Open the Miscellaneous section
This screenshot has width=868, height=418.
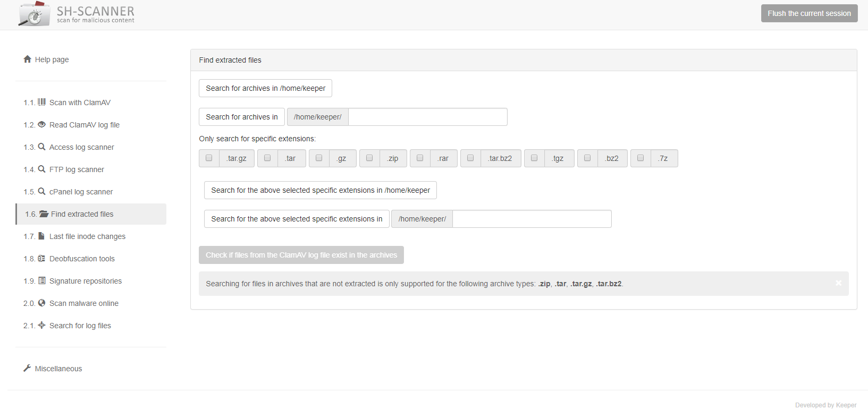click(x=91, y=369)
